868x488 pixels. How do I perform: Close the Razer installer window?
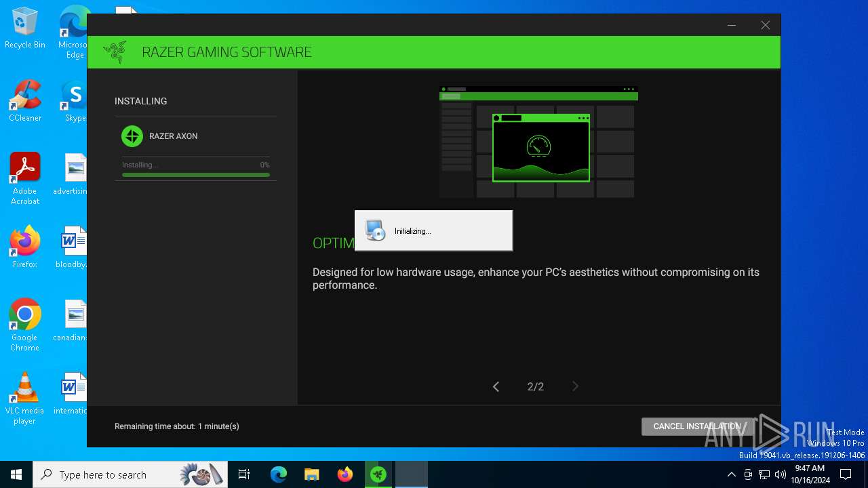765,25
